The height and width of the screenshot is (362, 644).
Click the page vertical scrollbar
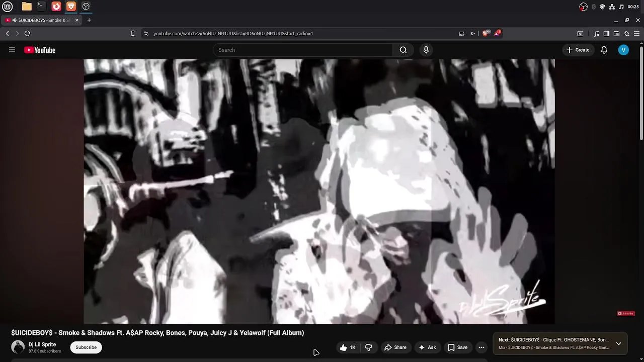pos(641,93)
